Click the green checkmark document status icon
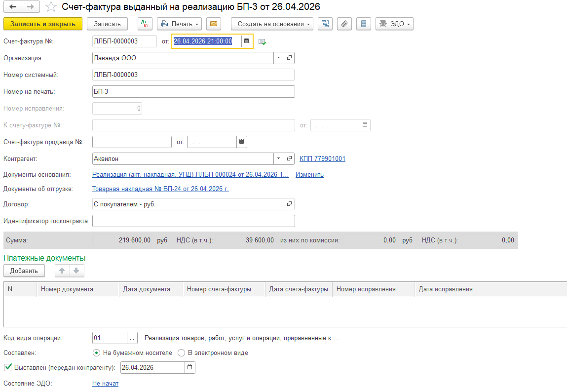This screenshot has width=567, height=392. point(262,42)
